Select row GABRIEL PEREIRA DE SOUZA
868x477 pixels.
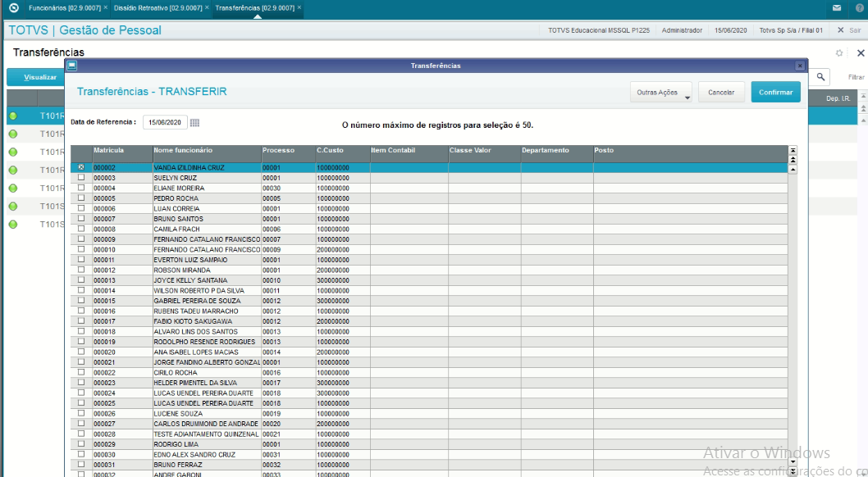(x=429, y=301)
